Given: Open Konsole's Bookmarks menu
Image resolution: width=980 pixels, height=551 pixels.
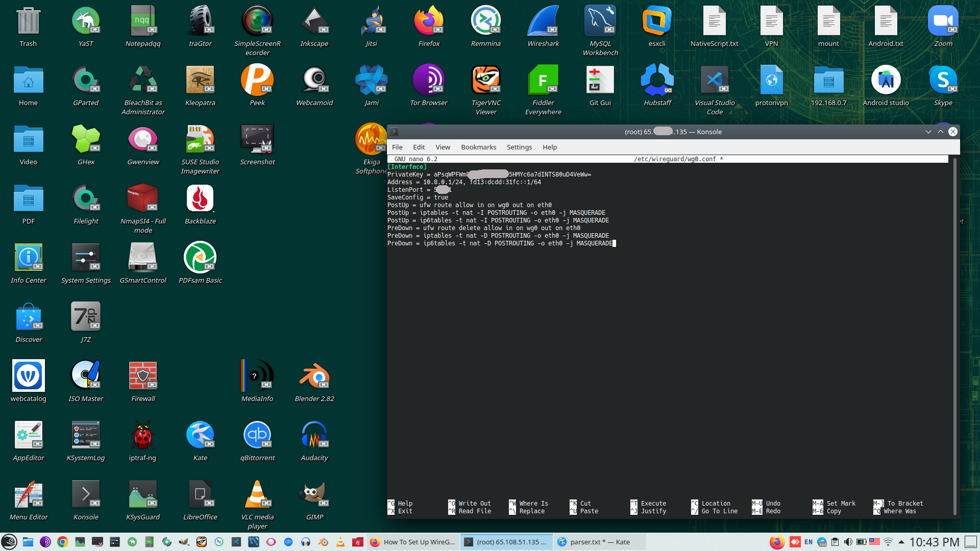Looking at the screenshot, I should pos(478,147).
